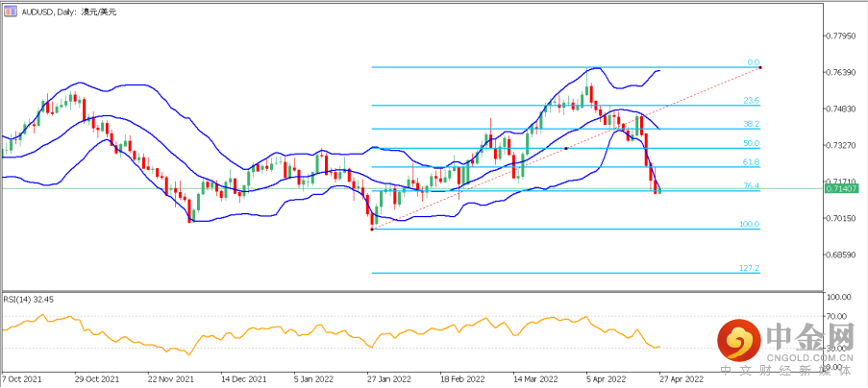The image size is (868, 388).
Task: Click the current price tag 0.71407
Action: pyautogui.click(x=841, y=189)
